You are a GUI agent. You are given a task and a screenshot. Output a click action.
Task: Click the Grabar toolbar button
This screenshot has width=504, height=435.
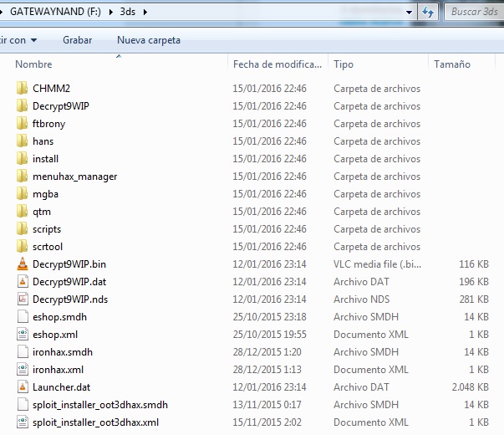78,40
